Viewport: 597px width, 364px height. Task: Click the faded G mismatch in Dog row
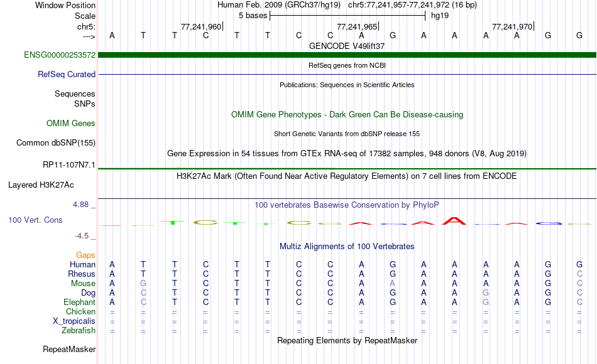486,293
